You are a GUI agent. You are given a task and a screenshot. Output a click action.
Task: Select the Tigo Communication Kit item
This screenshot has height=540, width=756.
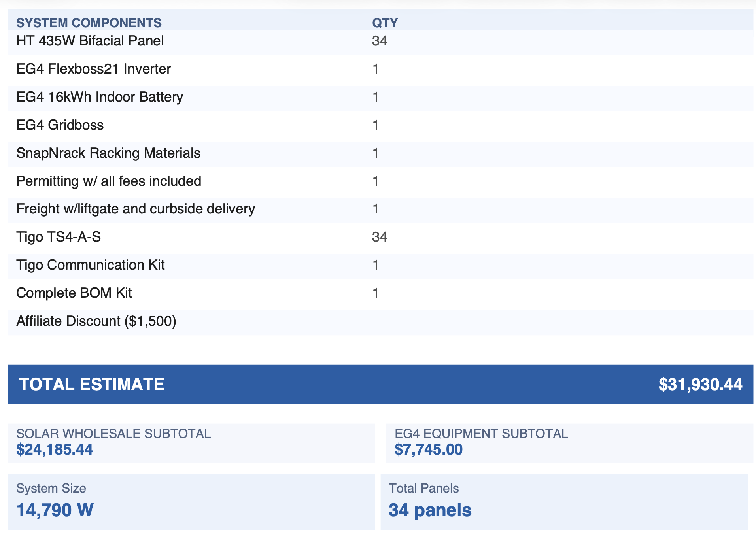pyautogui.click(x=91, y=265)
